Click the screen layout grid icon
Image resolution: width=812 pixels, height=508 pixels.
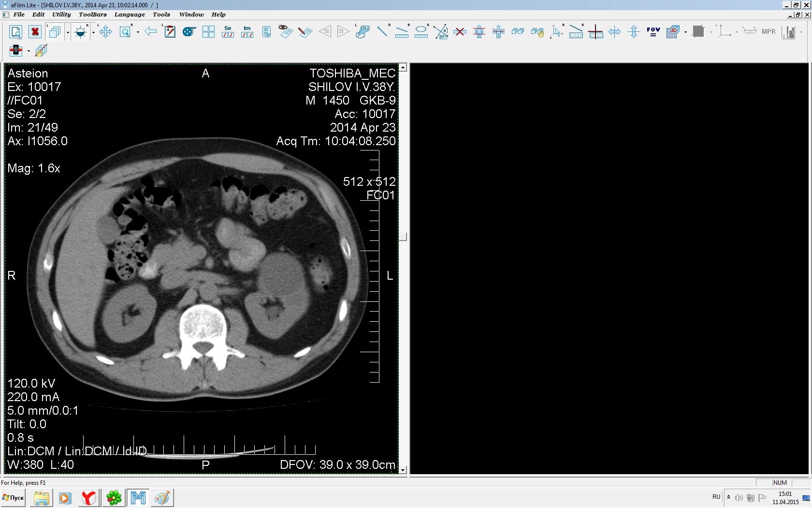(208, 32)
